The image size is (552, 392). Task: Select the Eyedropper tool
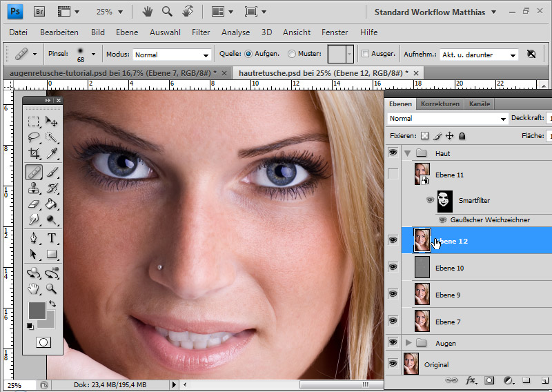click(x=52, y=153)
